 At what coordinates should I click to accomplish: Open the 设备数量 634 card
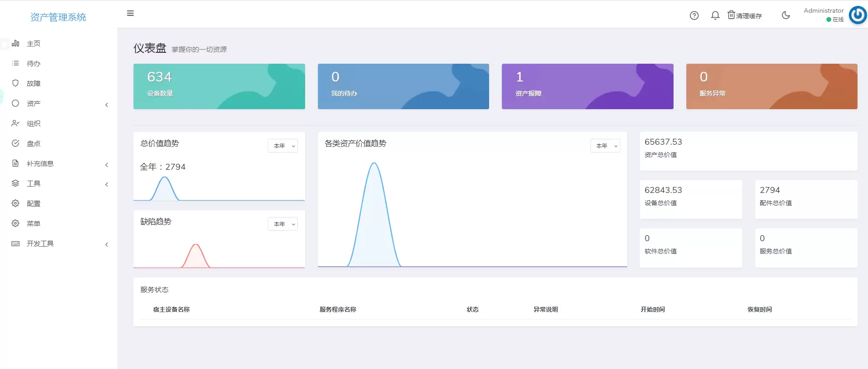[x=219, y=86]
